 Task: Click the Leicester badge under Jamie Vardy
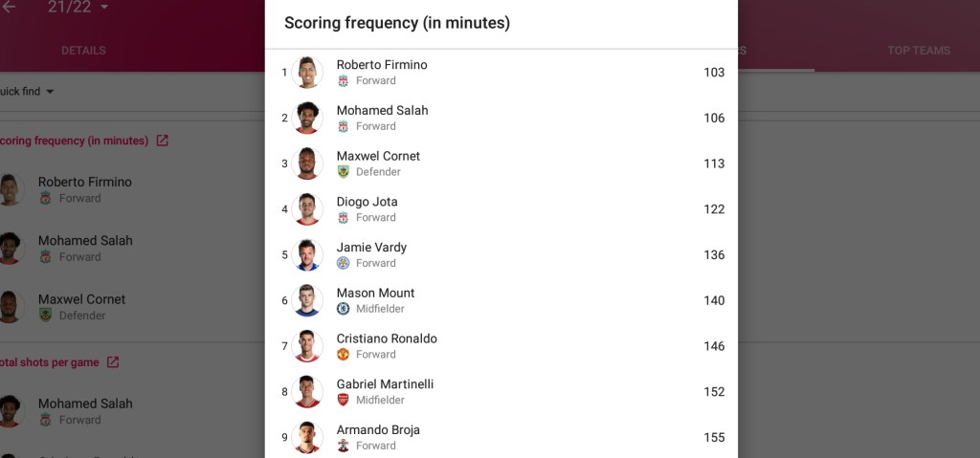[344, 263]
